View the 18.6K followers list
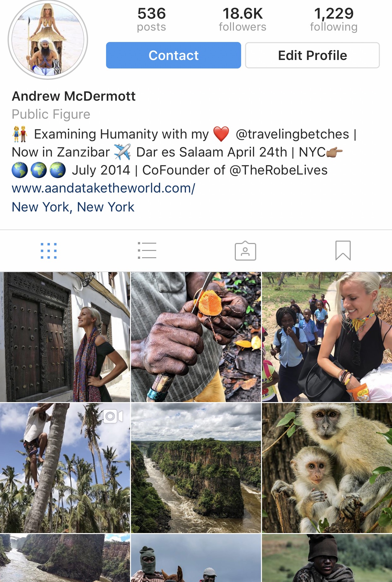Viewport: 392px width, 582px height. [242, 19]
